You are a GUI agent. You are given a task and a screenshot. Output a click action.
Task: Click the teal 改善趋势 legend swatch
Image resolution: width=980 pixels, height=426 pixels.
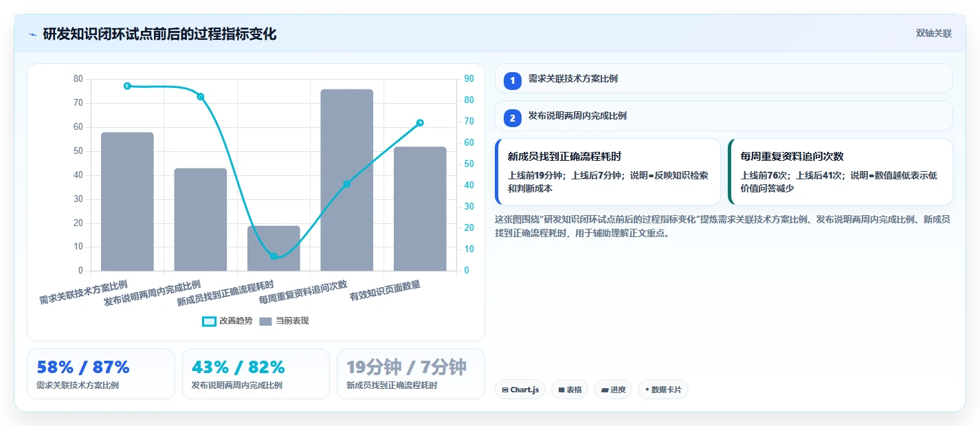tap(209, 321)
